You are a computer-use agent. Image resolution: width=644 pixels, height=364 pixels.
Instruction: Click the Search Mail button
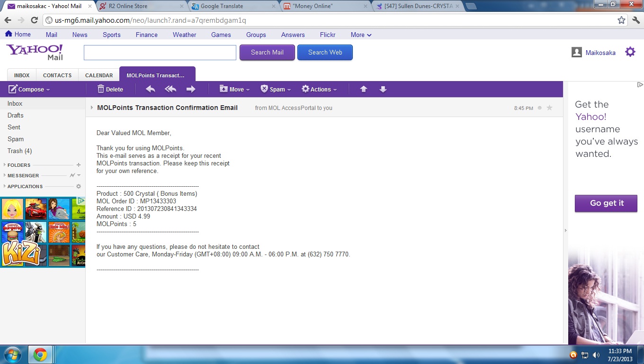click(x=267, y=53)
